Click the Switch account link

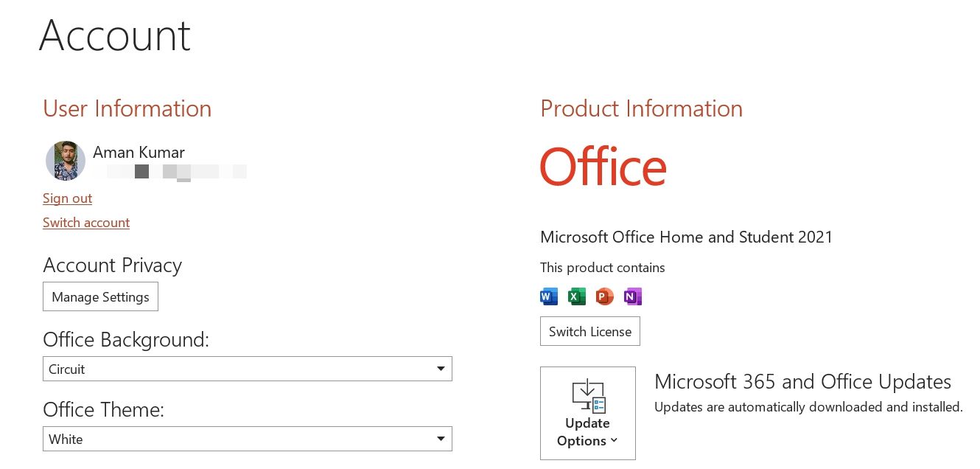86,223
